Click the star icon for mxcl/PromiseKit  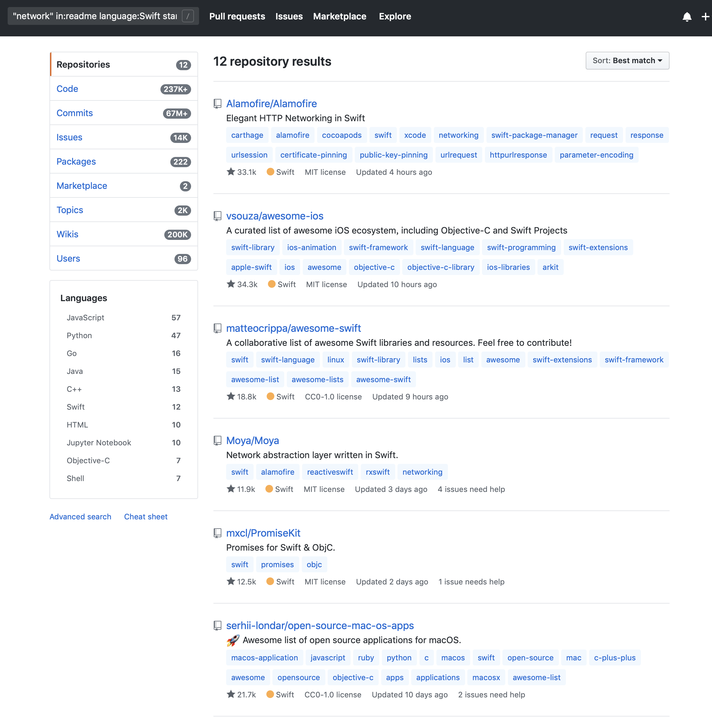(x=231, y=582)
